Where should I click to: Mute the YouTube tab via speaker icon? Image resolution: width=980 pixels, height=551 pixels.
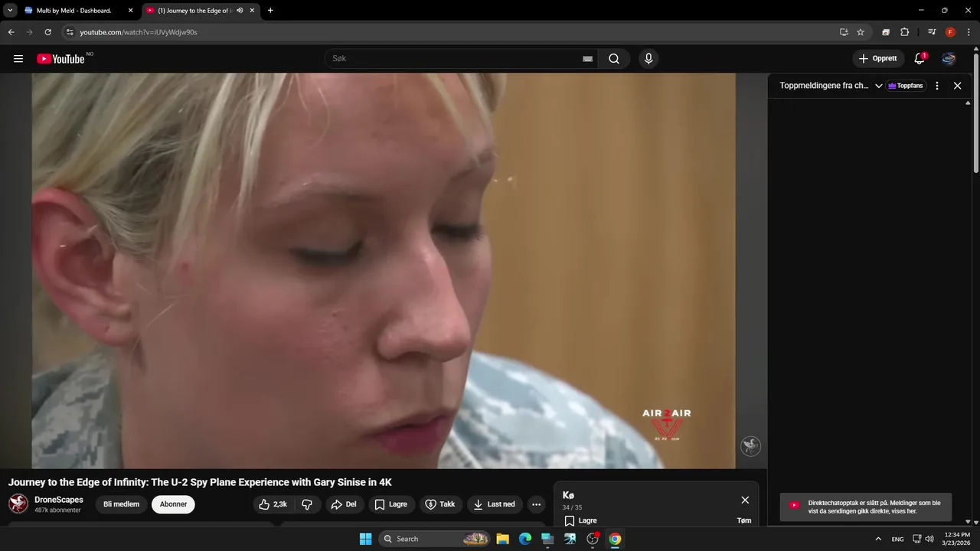(240, 11)
